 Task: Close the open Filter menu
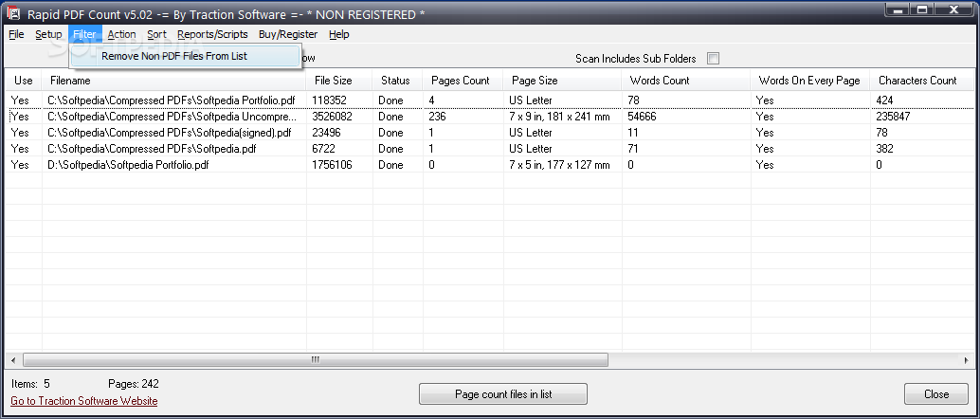pyautogui.click(x=84, y=34)
